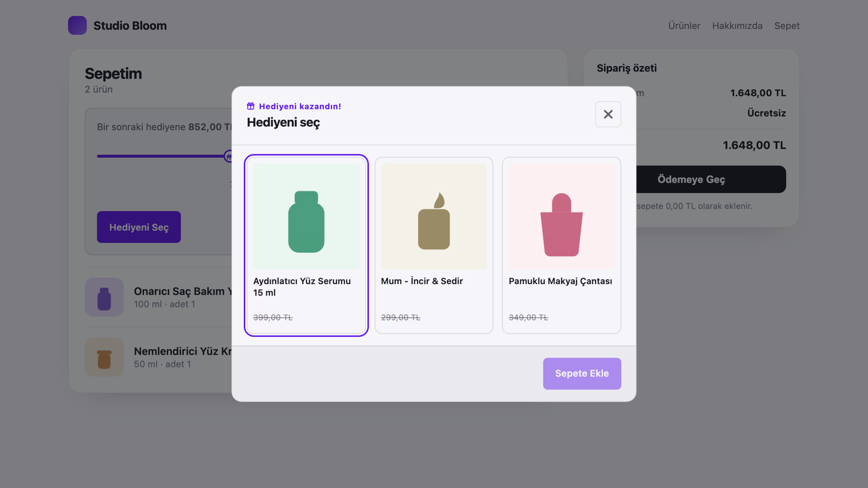Viewport: 868px width, 488px height.
Task: Click the 399,00 TL strikethrough price
Action: 273,318
